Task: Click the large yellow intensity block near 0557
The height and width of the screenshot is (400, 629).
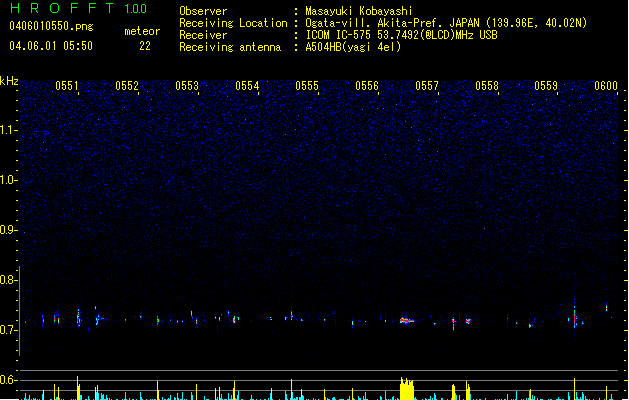Action: [407, 388]
